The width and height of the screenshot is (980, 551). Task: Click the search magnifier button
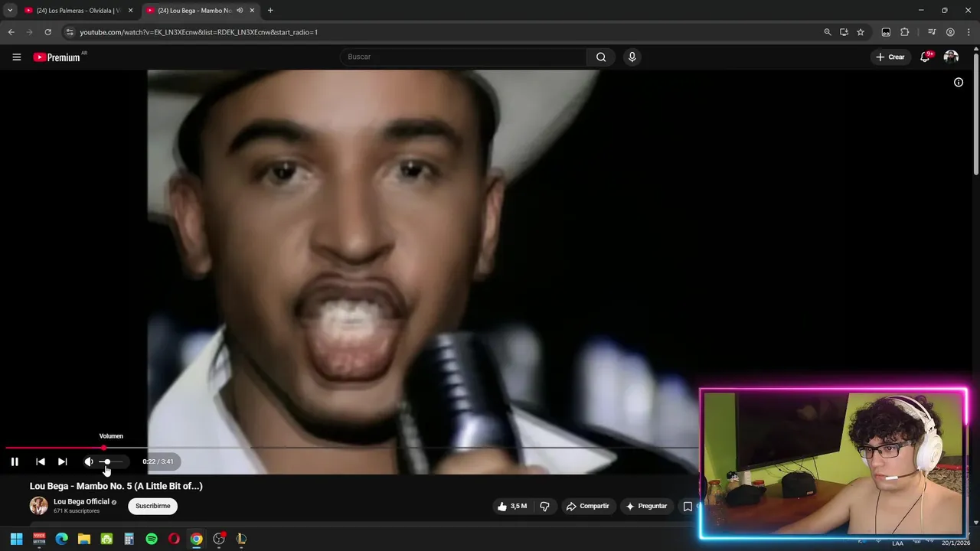(601, 57)
